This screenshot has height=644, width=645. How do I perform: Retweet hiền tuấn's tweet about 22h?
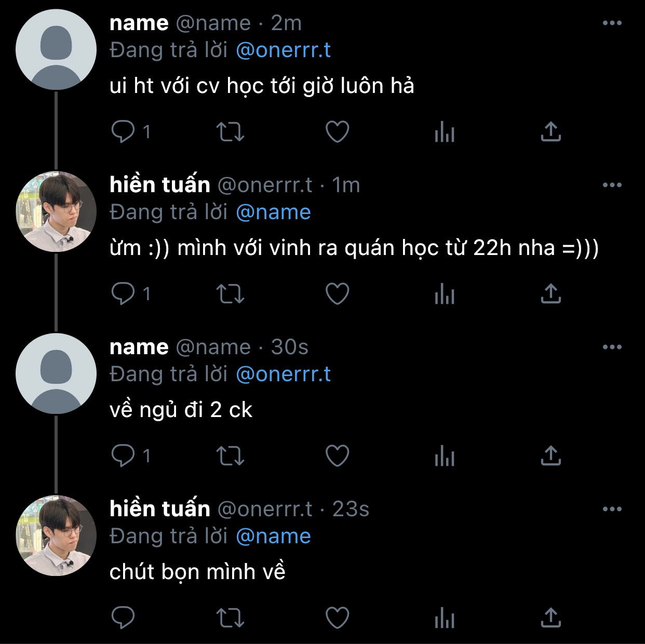230,294
